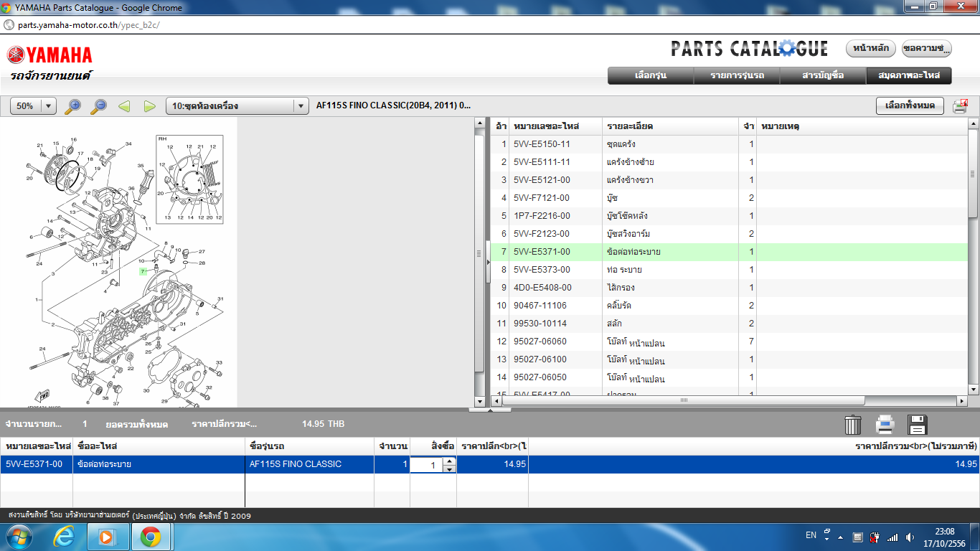
Task: Click the highlighted reference number 7 in the diagram
Action: (x=143, y=271)
